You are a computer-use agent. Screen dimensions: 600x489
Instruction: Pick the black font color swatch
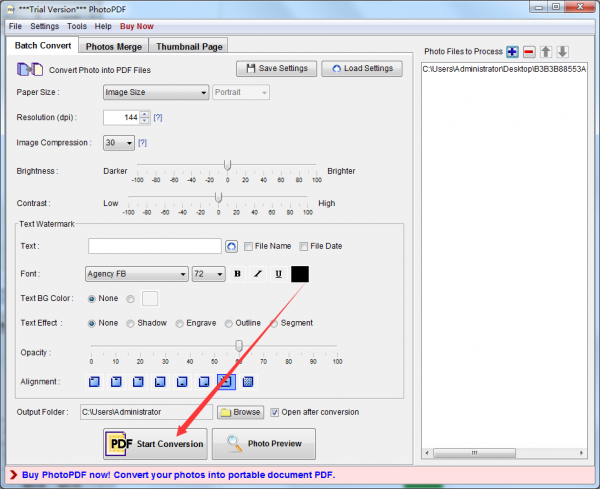300,274
